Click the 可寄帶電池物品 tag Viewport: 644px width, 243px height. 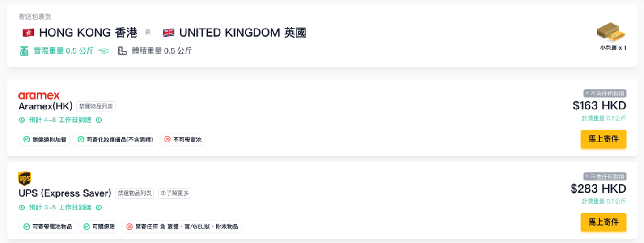47,226
